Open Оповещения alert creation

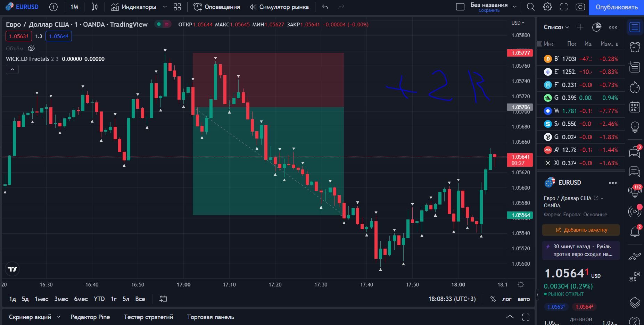pos(217,7)
